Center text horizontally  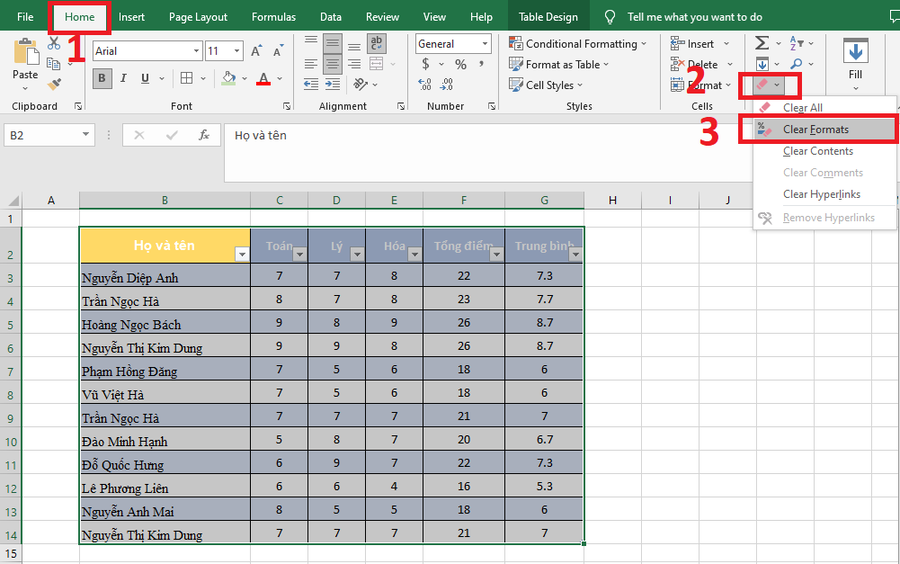pyautogui.click(x=332, y=64)
